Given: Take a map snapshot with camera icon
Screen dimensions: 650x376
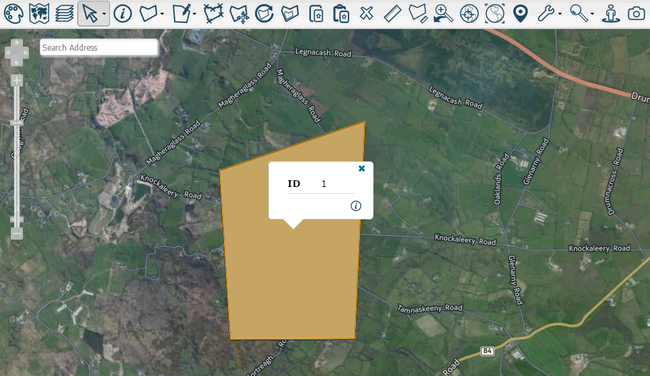Looking at the screenshot, I should [x=636, y=14].
